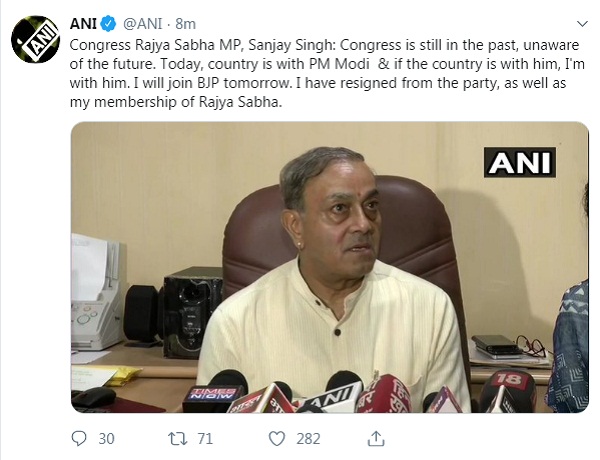Click the reply count 30
The image size is (600, 460).
106,438
